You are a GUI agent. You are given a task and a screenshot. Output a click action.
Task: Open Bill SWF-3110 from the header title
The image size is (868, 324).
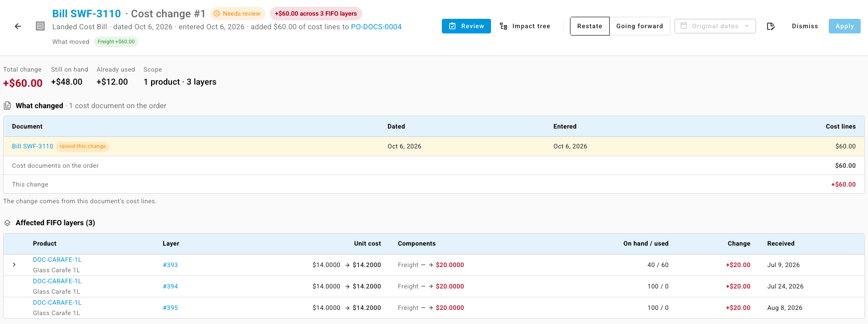87,14
